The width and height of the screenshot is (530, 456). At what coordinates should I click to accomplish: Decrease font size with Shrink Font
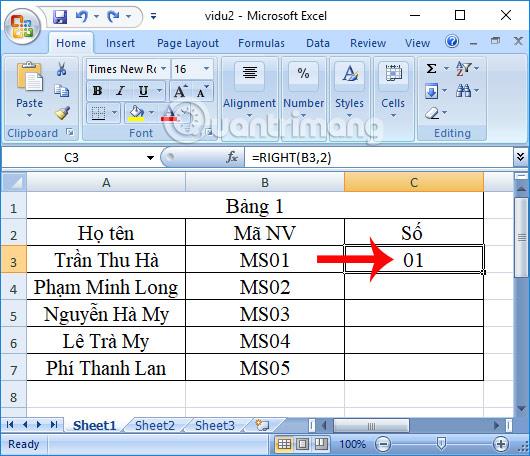(202, 91)
